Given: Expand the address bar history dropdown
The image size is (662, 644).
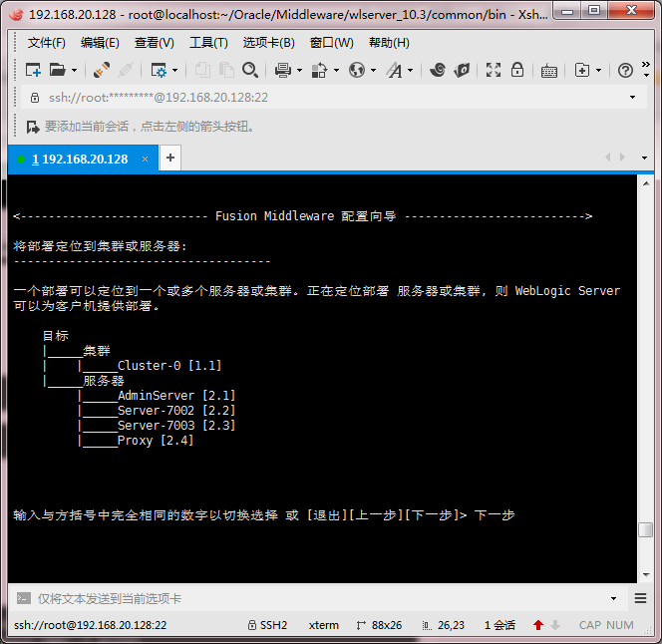Looking at the screenshot, I should (632, 98).
